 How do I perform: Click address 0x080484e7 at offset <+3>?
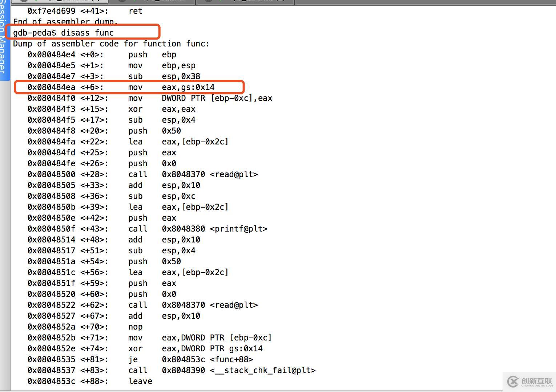tap(51, 76)
